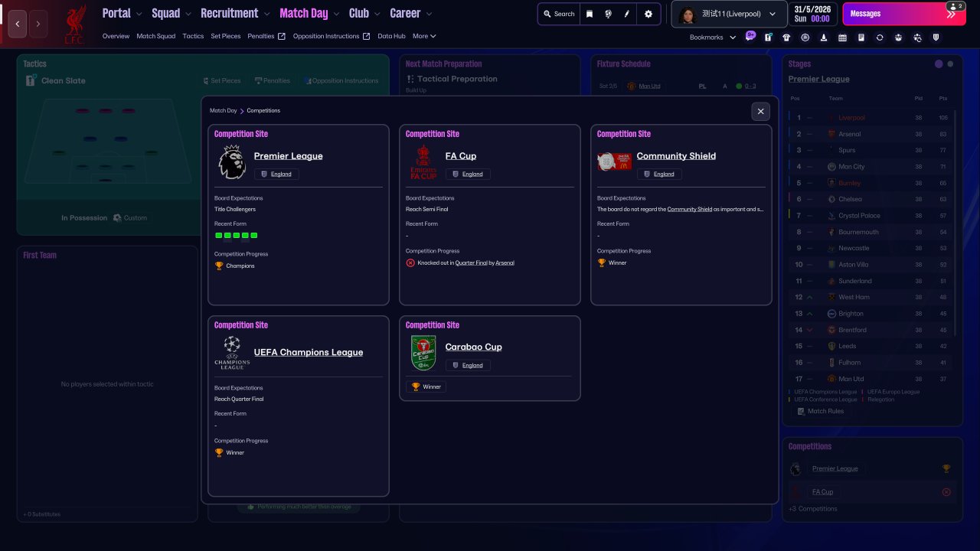Click the Match Rules button in Stages panel
The height and width of the screenshot is (551, 980).
click(820, 412)
